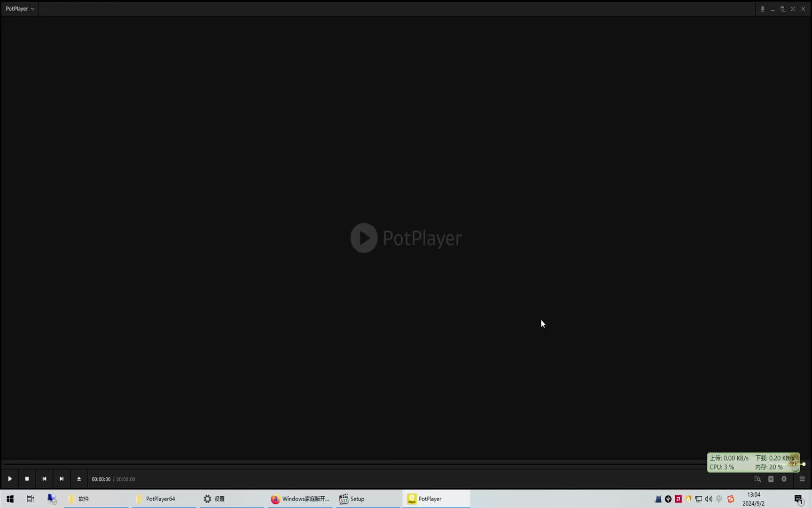The height and width of the screenshot is (508, 812).
Task: Click the volume speaker tray icon
Action: (709, 499)
